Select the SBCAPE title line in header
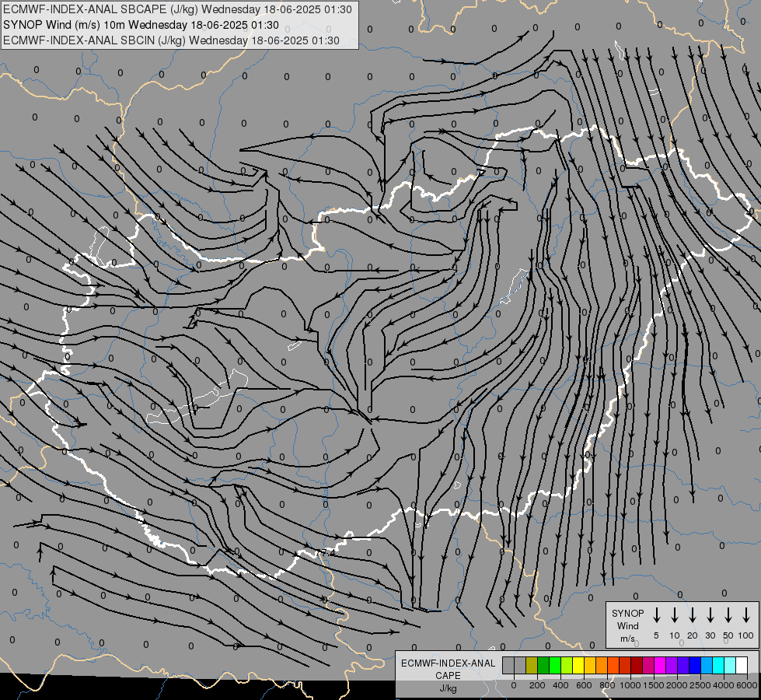 177,9
